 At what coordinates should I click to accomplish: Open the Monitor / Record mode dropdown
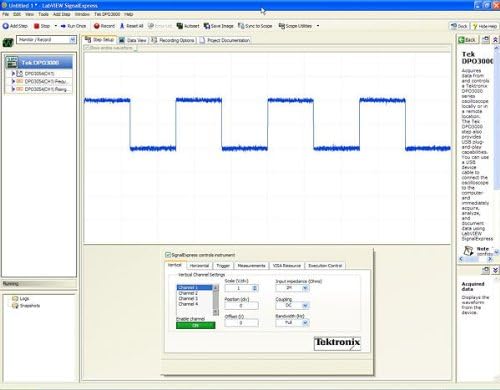pos(72,40)
